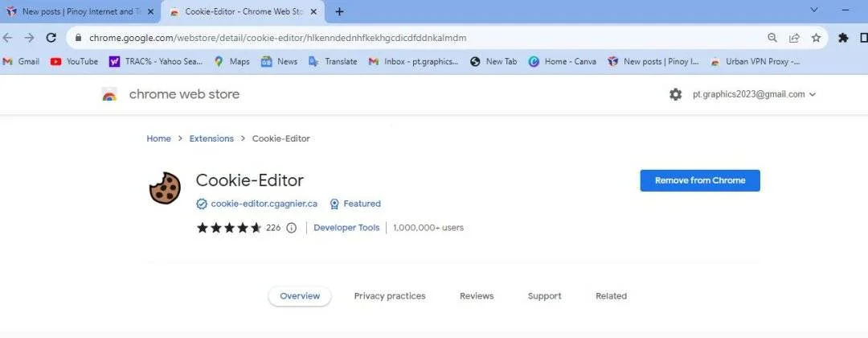Open web store settings gear
This screenshot has width=868, height=338.
pos(675,94)
